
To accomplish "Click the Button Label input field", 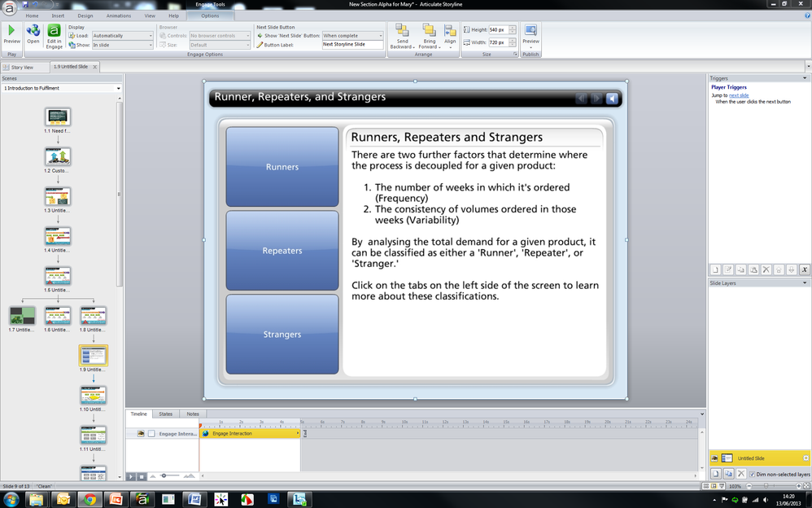I will tap(352, 45).
